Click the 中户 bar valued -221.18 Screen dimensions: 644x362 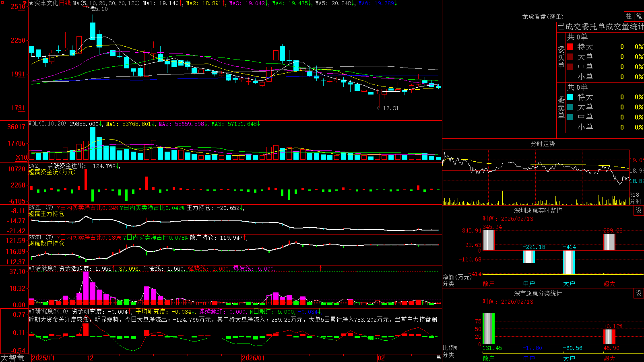pos(529,257)
